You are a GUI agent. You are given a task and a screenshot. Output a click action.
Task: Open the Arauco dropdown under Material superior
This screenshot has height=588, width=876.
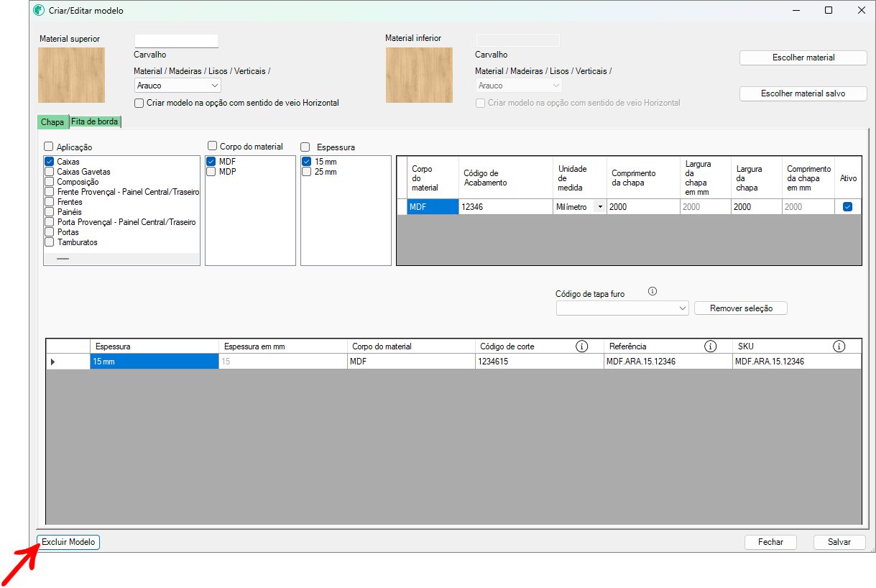coord(215,86)
